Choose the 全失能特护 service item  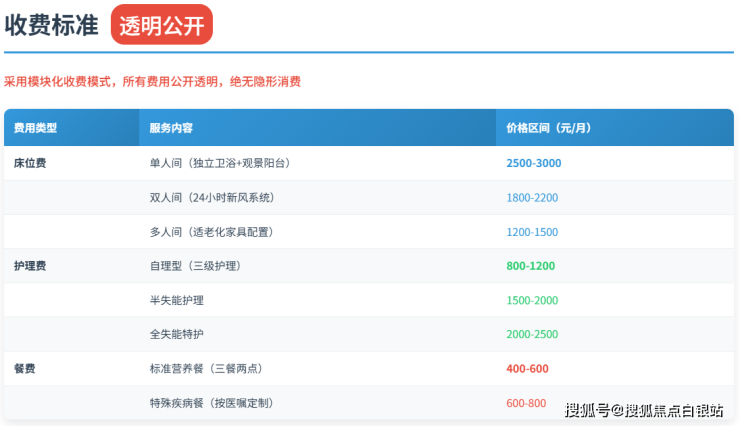177,334
